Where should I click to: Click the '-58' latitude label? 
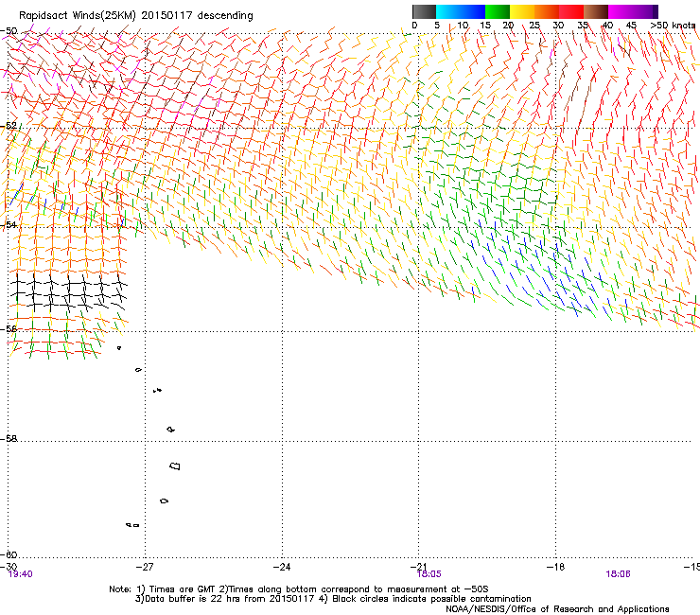pyautogui.click(x=9, y=439)
